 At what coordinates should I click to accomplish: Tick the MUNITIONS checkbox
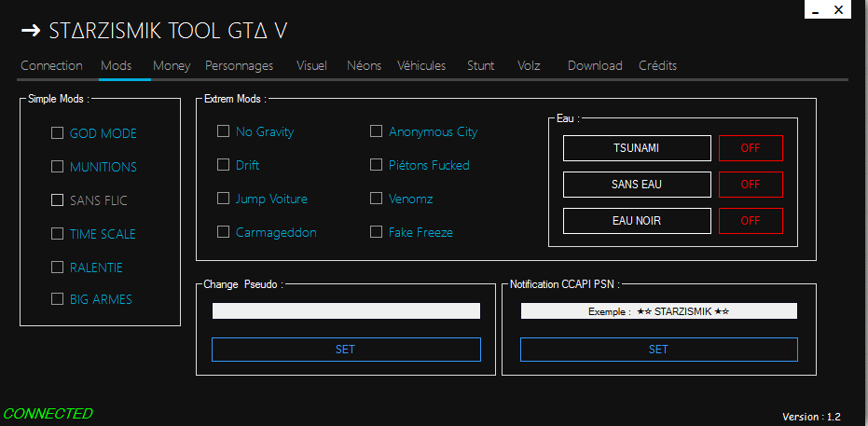[x=57, y=167]
